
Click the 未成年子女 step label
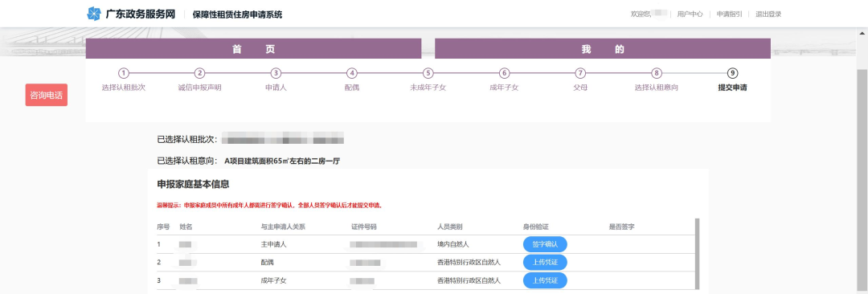point(428,88)
